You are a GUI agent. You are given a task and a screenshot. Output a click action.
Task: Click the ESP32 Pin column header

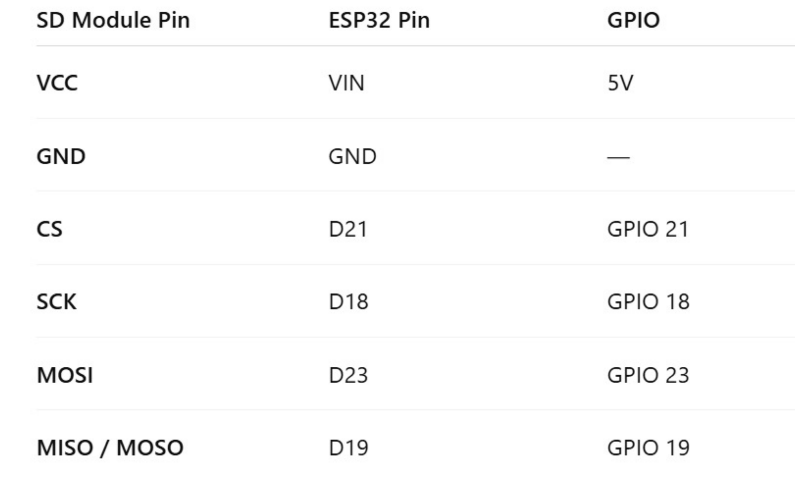(x=379, y=20)
